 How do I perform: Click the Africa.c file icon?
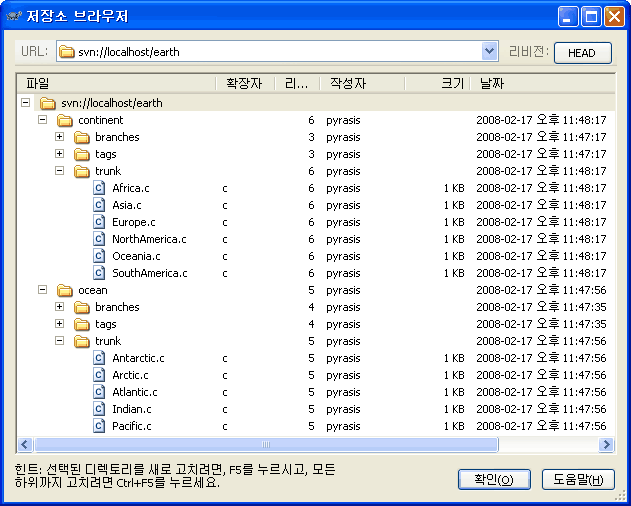pyautogui.click(x=100, y=188)
